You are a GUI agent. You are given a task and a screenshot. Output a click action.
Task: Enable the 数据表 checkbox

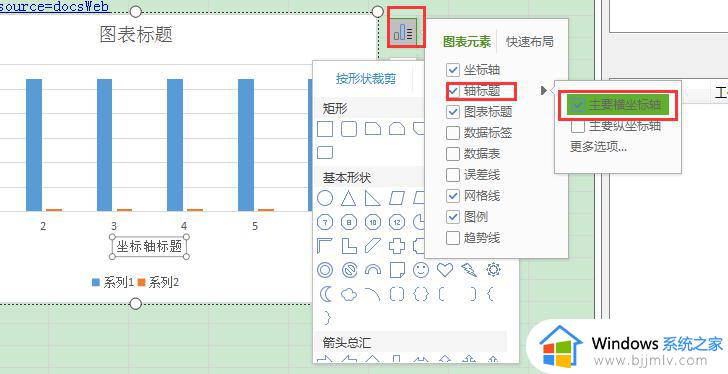pos(453,154)
